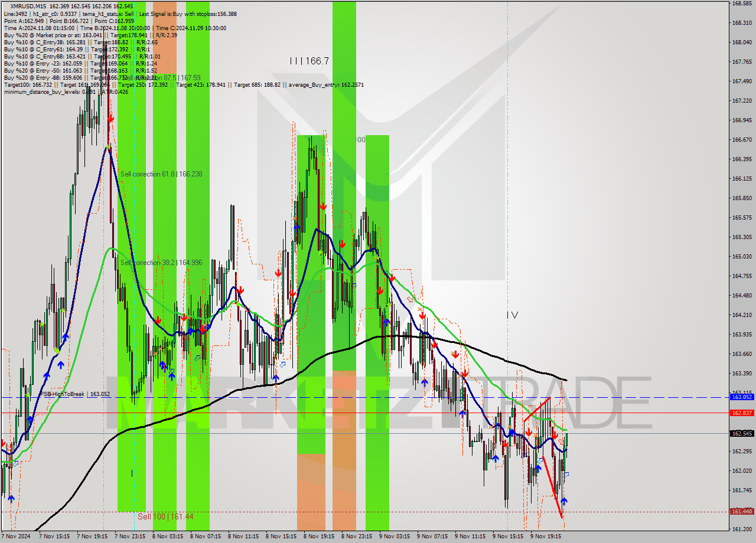Click the '8 Nov 15:15' time axis label
756x543 pixels.
point(281,537)
